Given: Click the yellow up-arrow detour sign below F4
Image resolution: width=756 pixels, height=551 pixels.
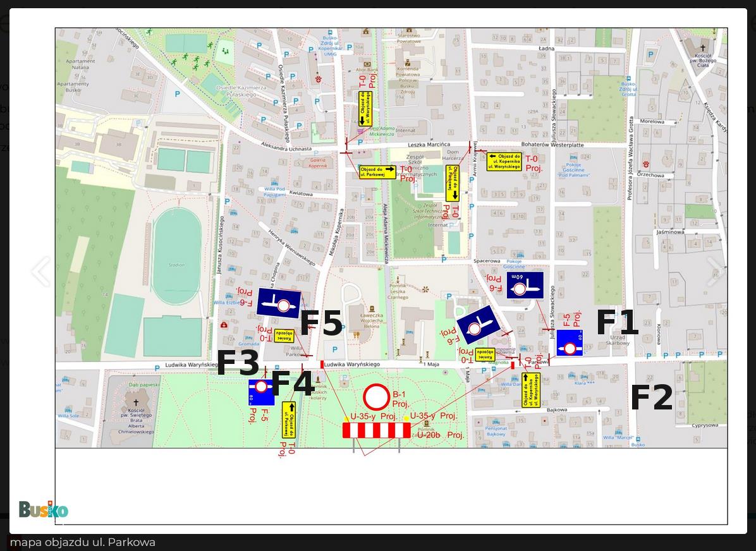Looking at the screenshot, I should [288, 420].
